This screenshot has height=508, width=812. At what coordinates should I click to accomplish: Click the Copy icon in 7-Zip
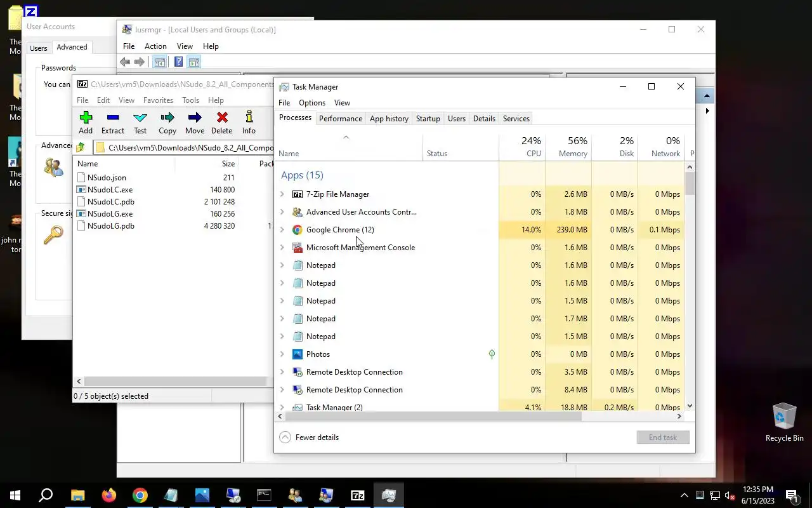tap(167, 117)
